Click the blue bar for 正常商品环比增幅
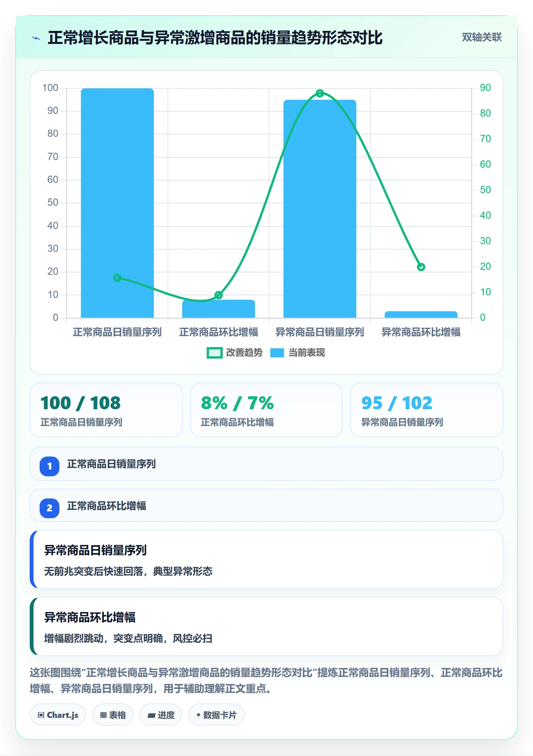The height and width of the screenshot is (756, 533). pyautogui.click(x=219, y=309)
